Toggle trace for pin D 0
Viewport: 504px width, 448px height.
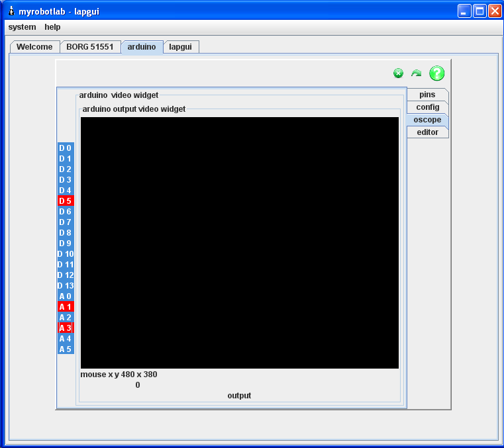click(x=66, y=148)
